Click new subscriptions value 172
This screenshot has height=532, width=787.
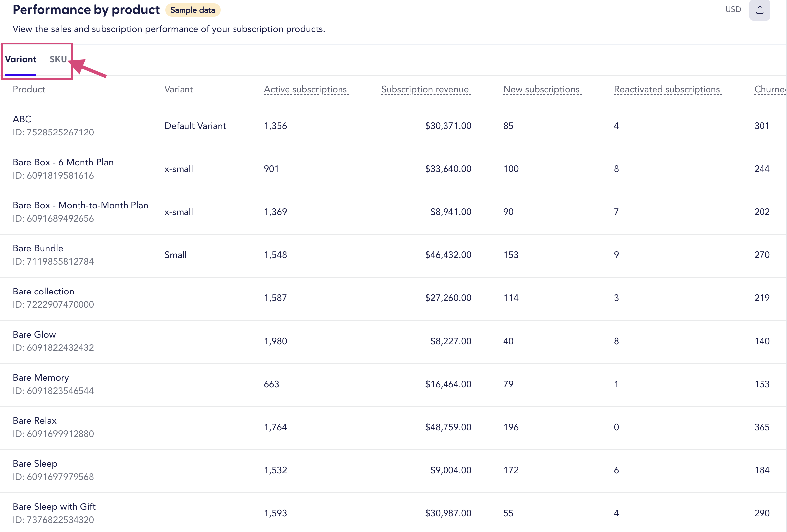(x=511, y=470)
